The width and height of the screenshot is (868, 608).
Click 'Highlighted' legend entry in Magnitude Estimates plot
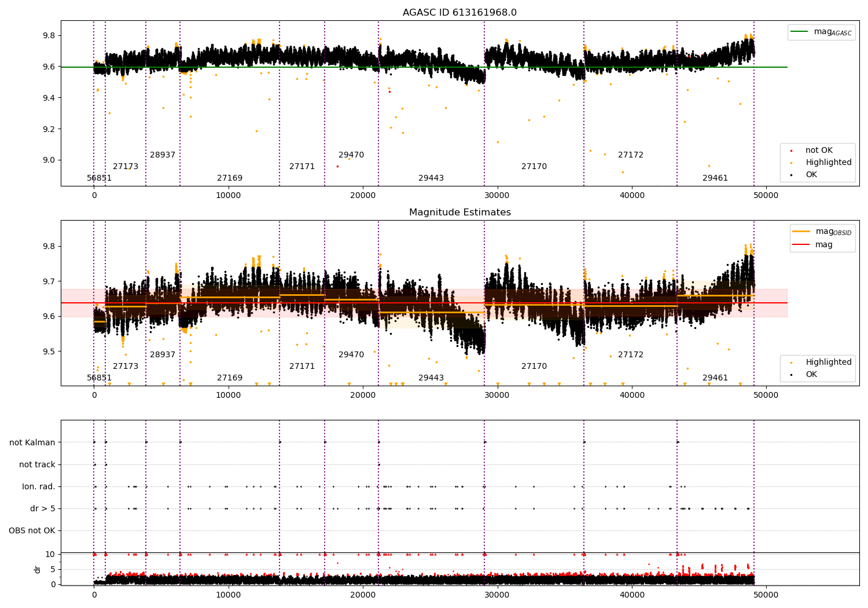[829, 362]
